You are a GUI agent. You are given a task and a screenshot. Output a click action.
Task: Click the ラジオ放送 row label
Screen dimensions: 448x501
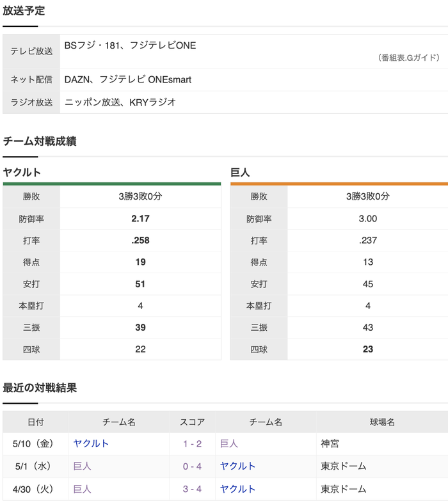coord(31,102)
